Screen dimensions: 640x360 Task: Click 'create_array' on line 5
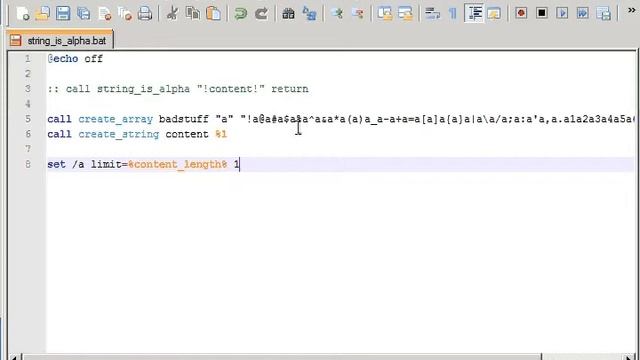[x=116, y=119]
